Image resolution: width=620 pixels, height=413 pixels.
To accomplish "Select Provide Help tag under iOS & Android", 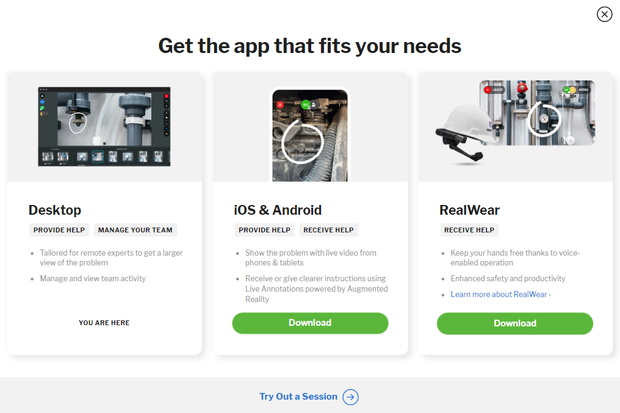I will tap(264, 230).
